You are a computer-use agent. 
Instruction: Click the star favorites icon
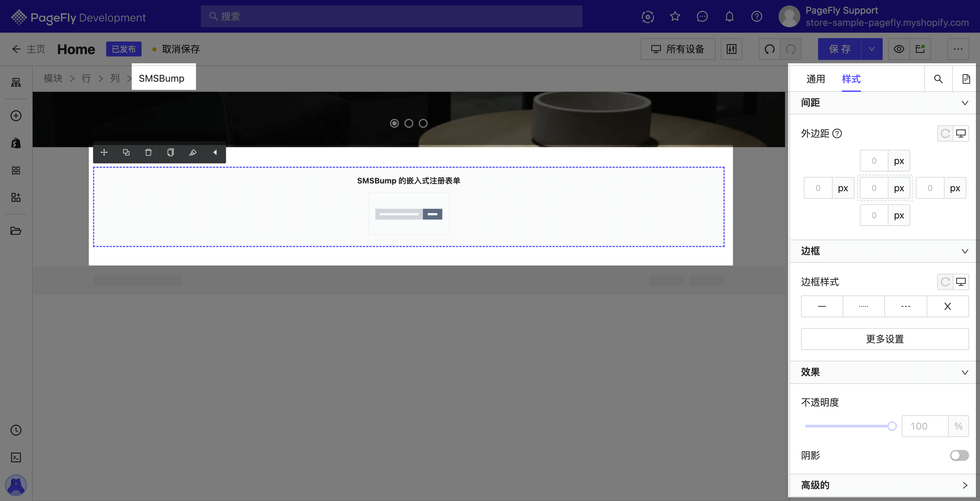675,16
